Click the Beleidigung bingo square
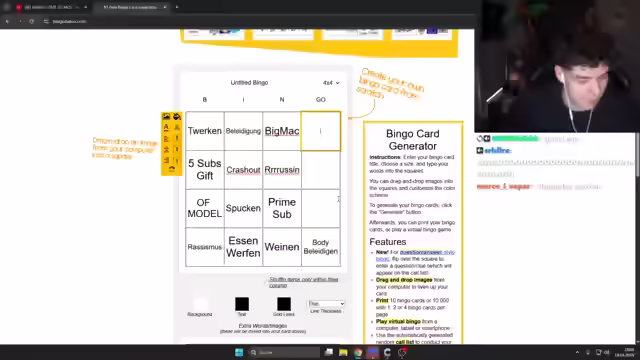 (x=243, y=131)
